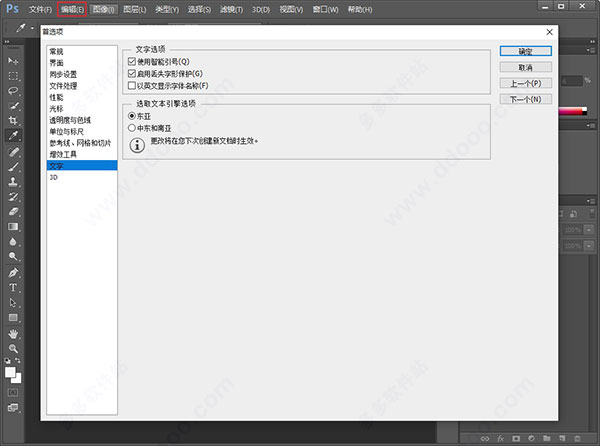Swap foreground and background colors
Viewport: 600px width, 446px height.
(18, 360)
